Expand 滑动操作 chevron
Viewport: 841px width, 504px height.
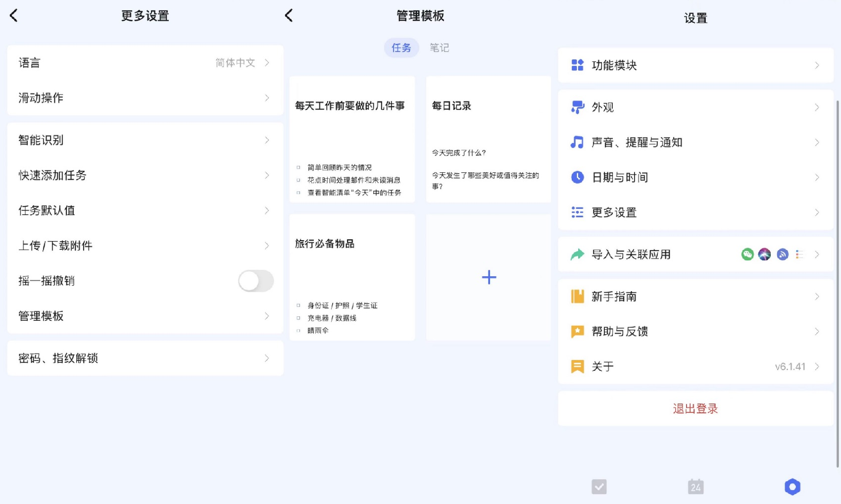point(267,98)
